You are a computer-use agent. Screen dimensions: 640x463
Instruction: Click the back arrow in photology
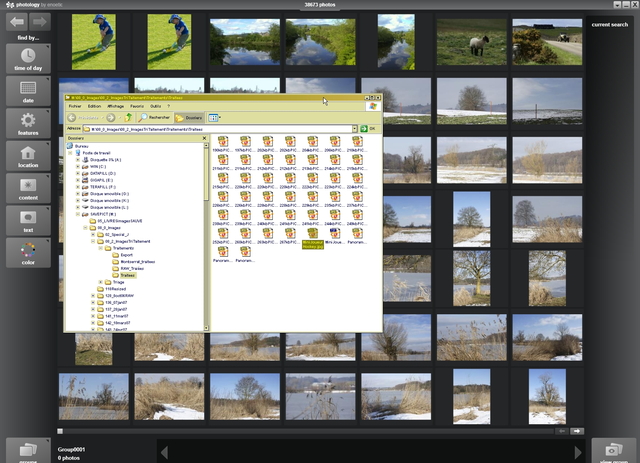[x=15, y=21]
